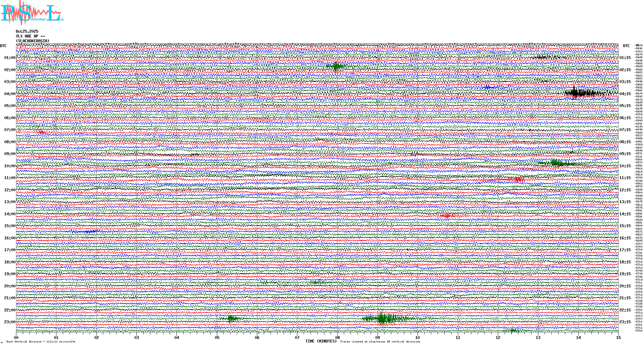Click the (VLACHOKERASIA) station name

pyautogui.click(x=33, y=41)
